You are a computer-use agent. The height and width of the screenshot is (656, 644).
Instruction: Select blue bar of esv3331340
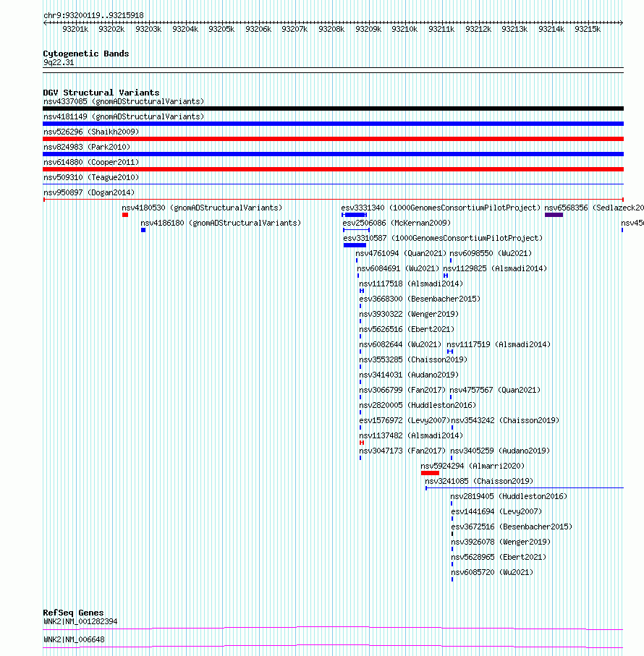pyautogui.click(x=355, y=215)
